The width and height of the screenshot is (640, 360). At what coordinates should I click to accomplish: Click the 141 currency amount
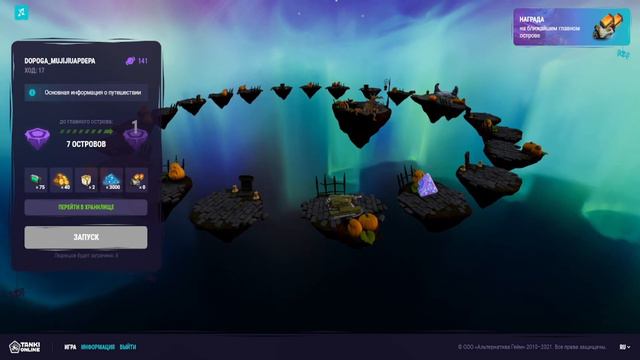(143, 61)
